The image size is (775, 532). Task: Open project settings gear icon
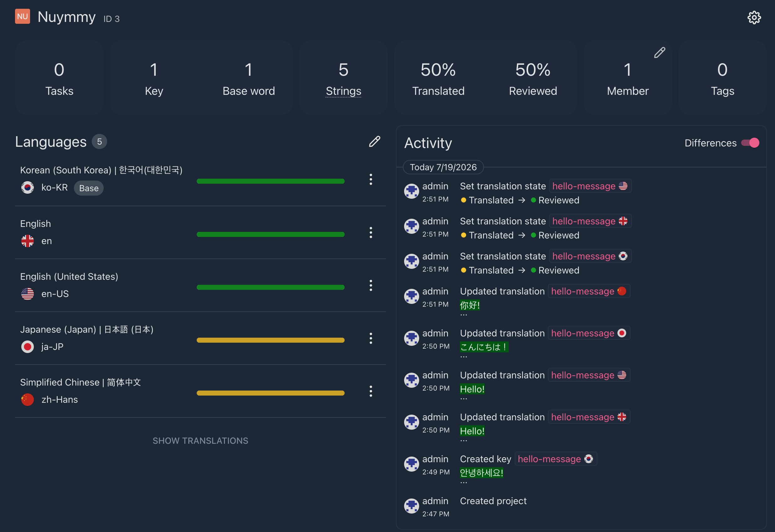point(754,17)
